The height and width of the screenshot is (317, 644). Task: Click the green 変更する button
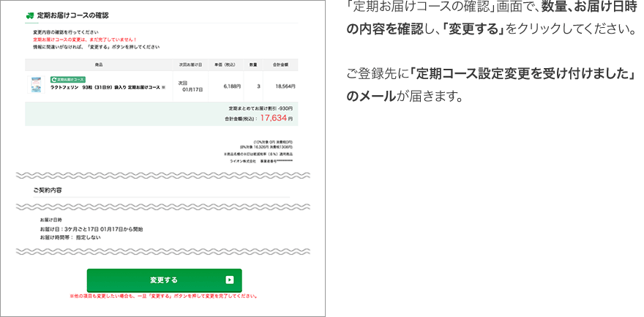tap(164, 280)
